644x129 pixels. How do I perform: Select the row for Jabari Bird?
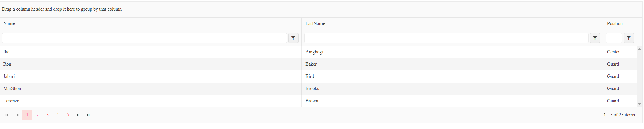[x=318, y=77]
